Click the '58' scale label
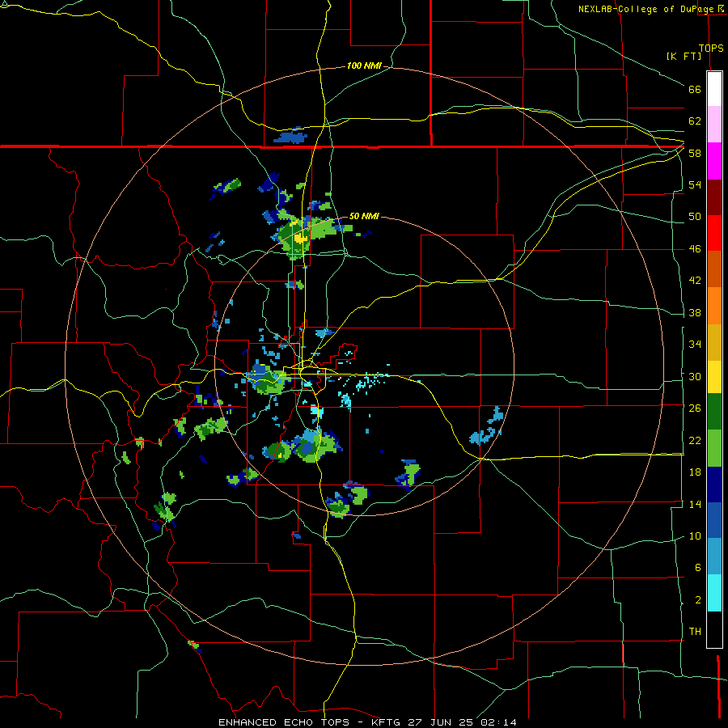 695,153
